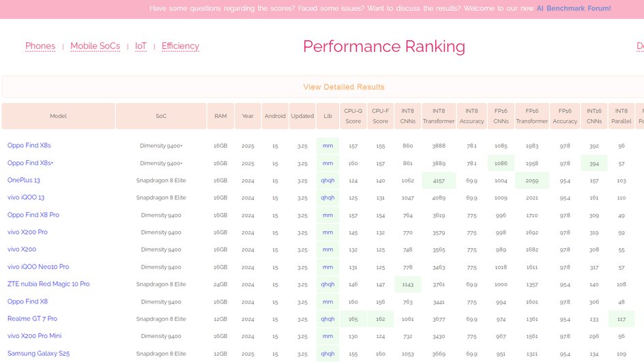Switch to the Mobile SoCs tab
Viewport: 644px width, 362px height.
96,46
